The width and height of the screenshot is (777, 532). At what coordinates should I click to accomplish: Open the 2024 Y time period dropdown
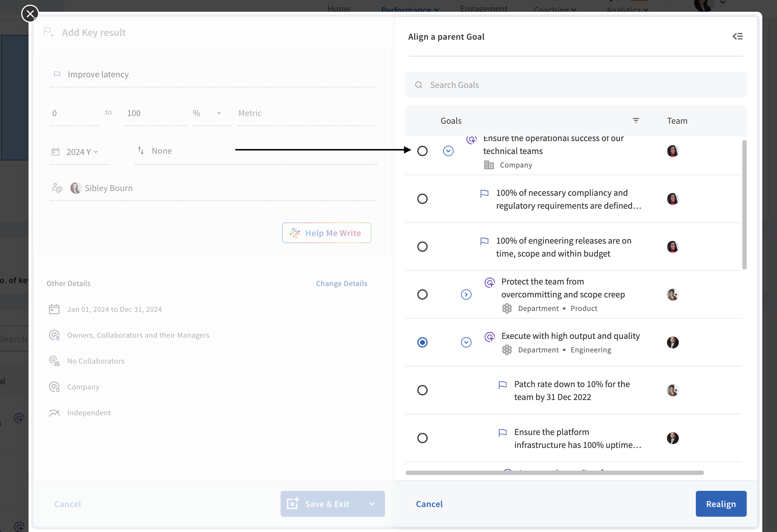[x=82, y=152]
